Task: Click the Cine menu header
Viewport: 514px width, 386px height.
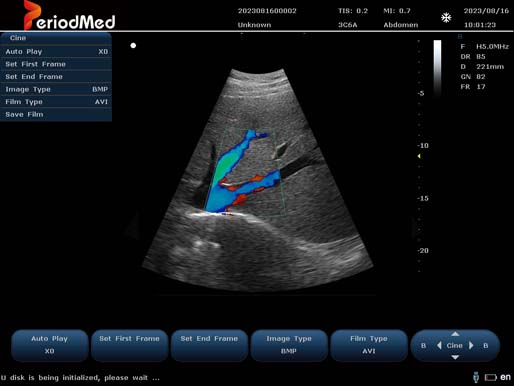Action: click(56, 38)
